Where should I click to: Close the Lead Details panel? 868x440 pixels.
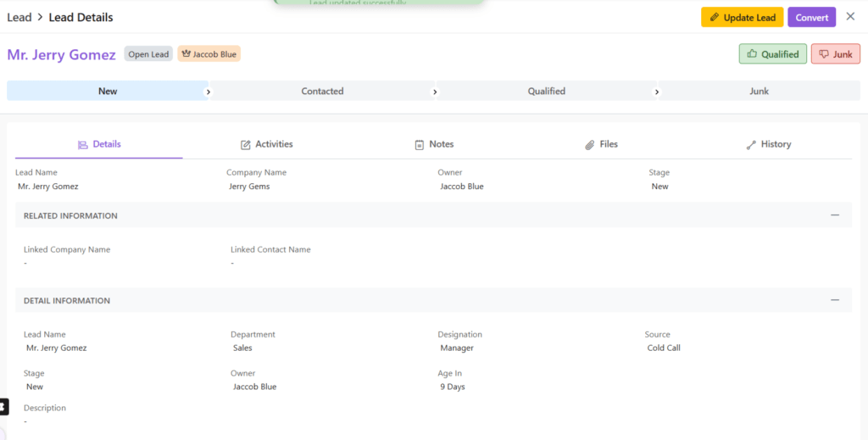(x=850, y=16)
